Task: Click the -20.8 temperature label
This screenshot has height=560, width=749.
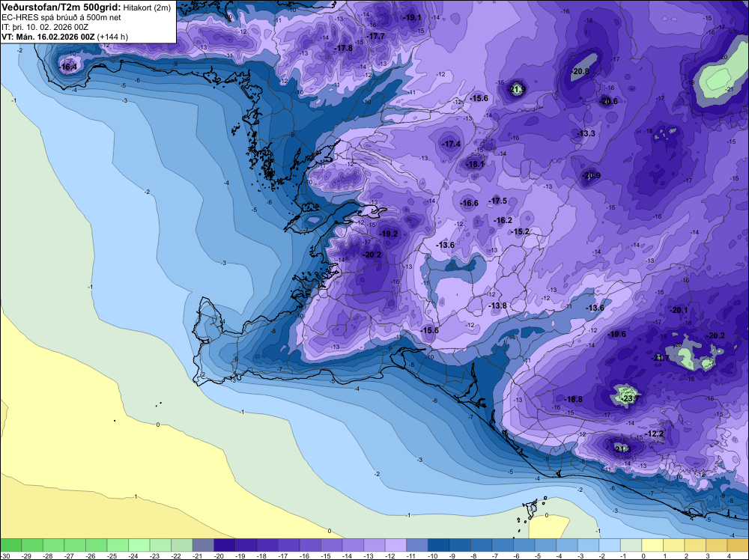Action: tap(580, 71)
